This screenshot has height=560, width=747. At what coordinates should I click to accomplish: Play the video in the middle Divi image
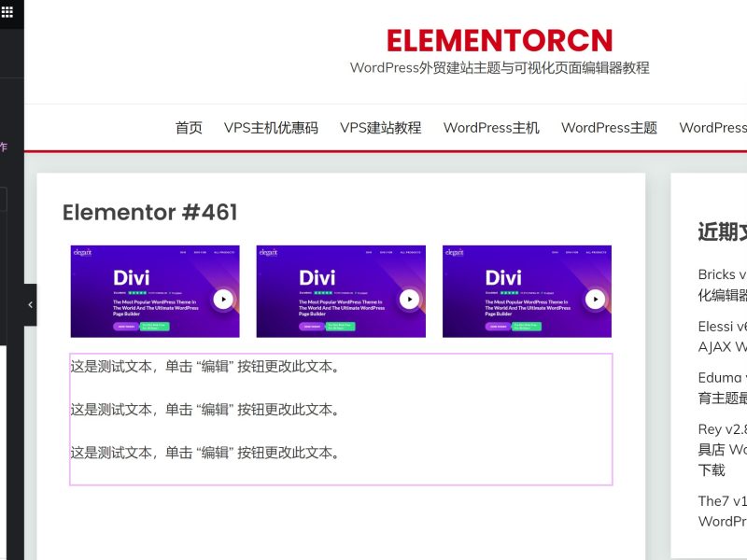[x=409, y=300]
